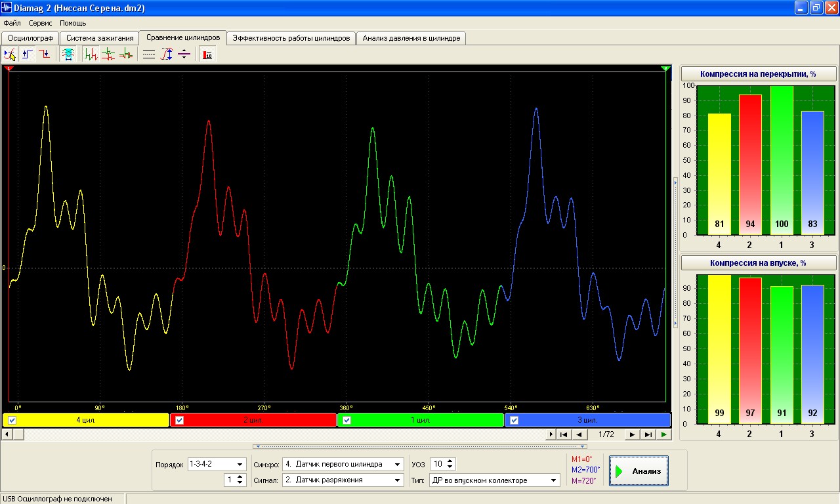Click the Компрессия на перекрытии header button
Screen dimensions: 840x504
(x=758, y=73)
